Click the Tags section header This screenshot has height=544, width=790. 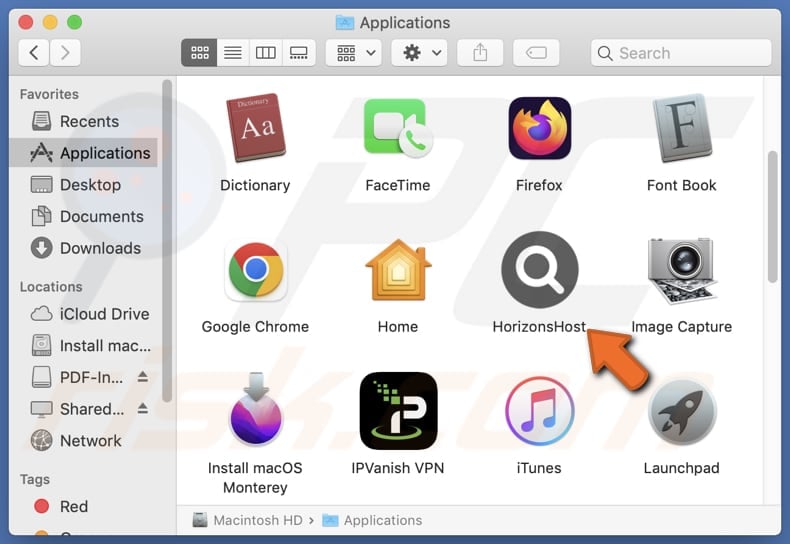coord(35,479)
